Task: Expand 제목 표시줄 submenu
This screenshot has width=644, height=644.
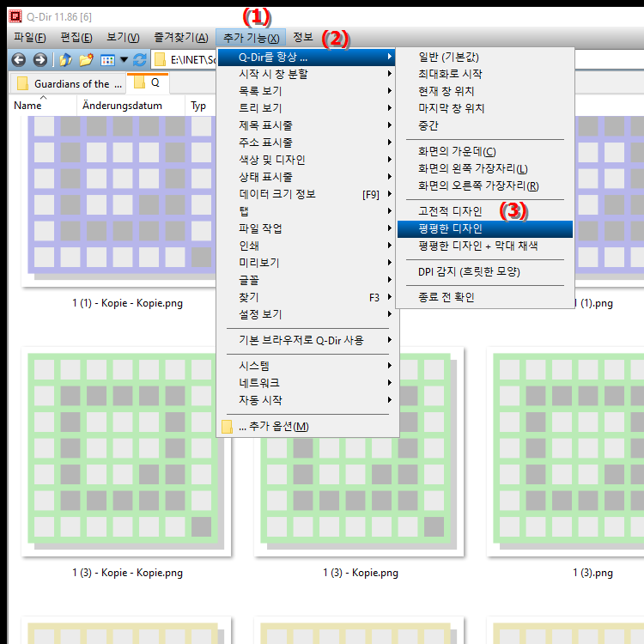Action: click(307, 125)
